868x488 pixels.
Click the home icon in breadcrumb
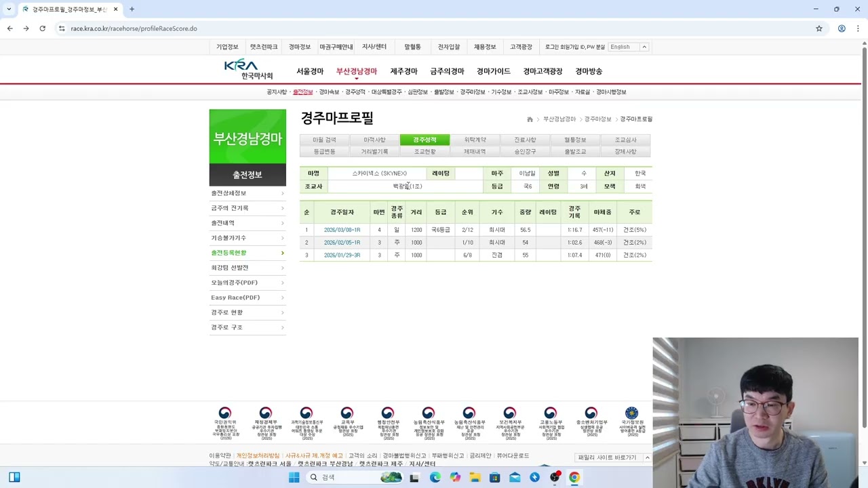[530, 119]
